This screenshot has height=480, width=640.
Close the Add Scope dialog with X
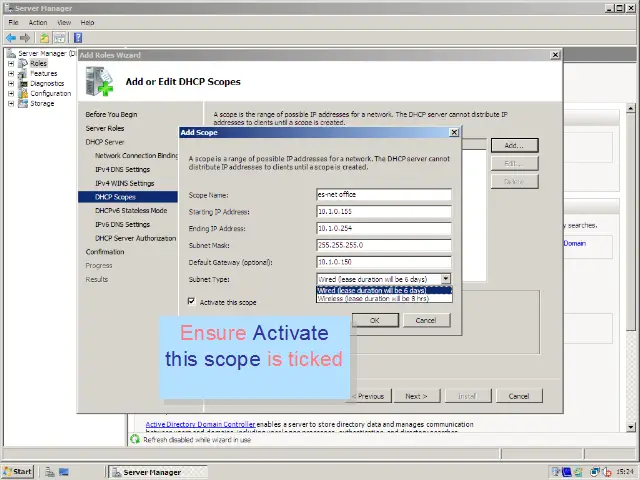(x=454, y=132)
